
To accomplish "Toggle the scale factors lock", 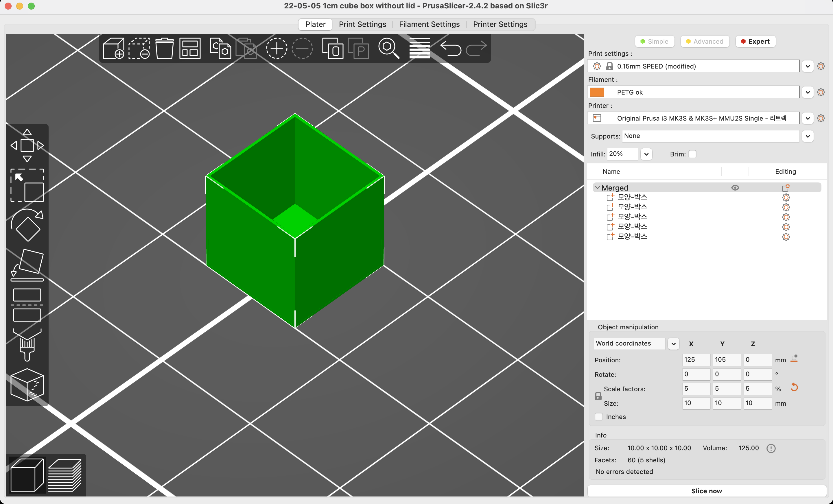I will 598,396.
